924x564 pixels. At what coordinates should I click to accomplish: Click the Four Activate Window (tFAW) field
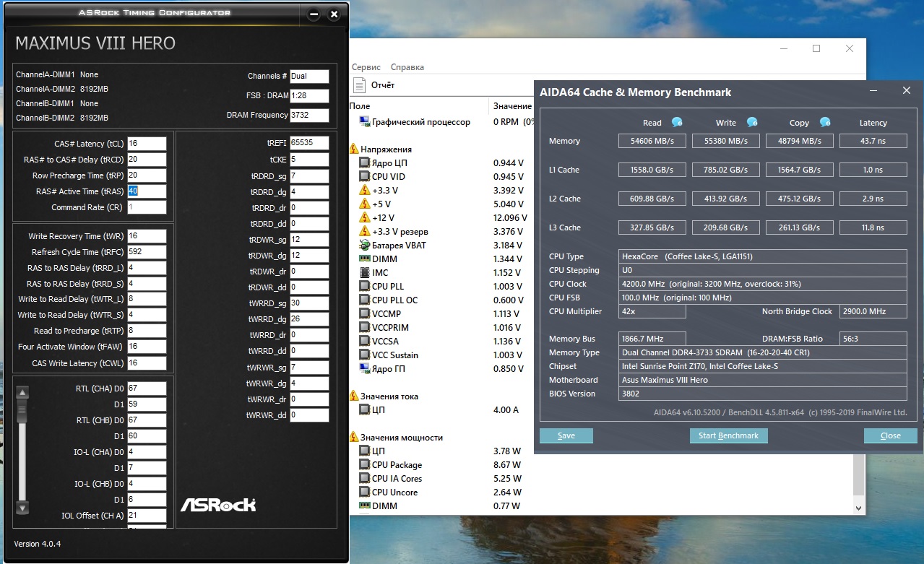click(x=147, y=347)
